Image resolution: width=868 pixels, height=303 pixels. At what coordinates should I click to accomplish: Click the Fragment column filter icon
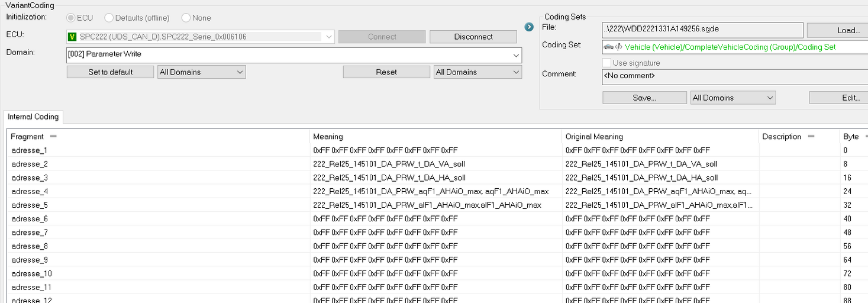point(53,137)
